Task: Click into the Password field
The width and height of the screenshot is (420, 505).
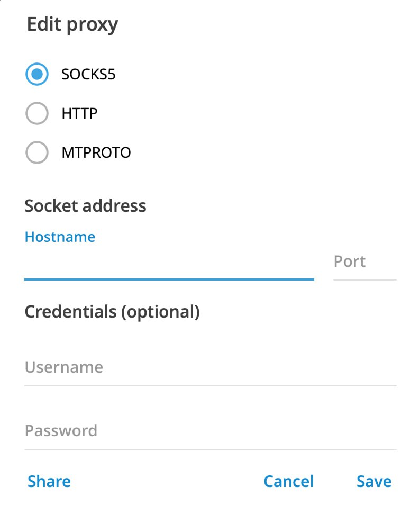Action: point(210,430)
